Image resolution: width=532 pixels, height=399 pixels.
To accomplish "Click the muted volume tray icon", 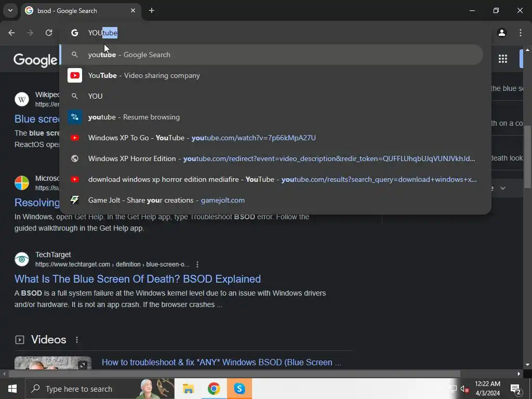I will point(464,389).
